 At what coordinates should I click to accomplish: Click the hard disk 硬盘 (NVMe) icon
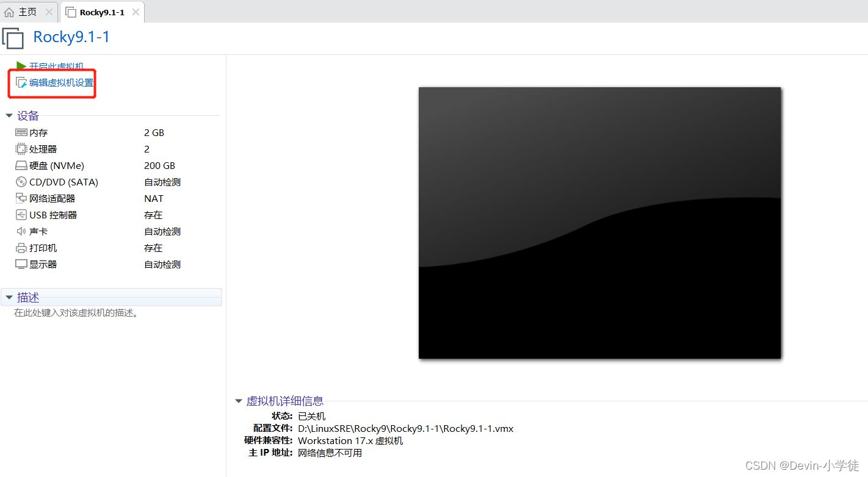pos(21,165)
